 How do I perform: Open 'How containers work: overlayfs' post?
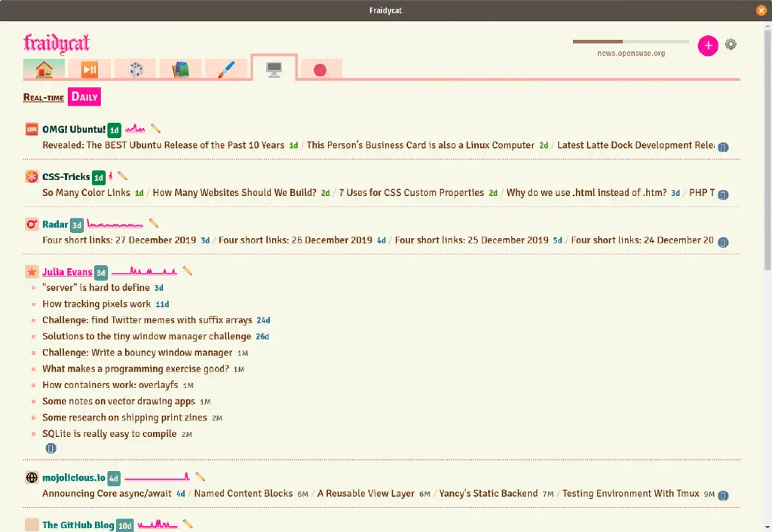110,385
